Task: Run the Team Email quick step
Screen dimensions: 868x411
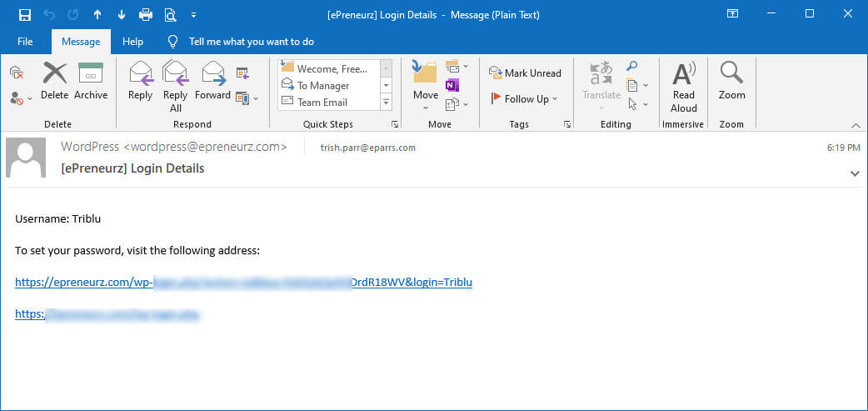Action: [x=329, y=102]
